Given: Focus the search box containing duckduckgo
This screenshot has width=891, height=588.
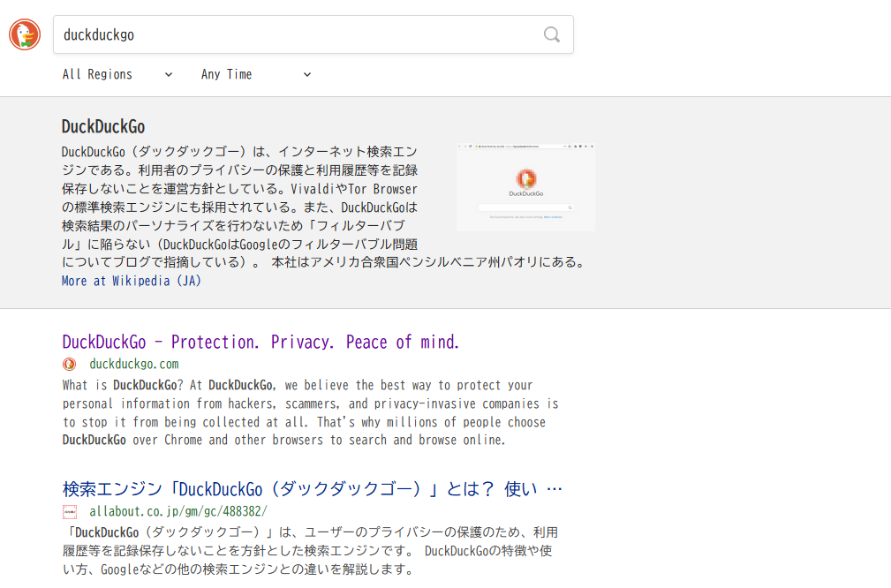Looking at the screenshot, I should (296, 34).
